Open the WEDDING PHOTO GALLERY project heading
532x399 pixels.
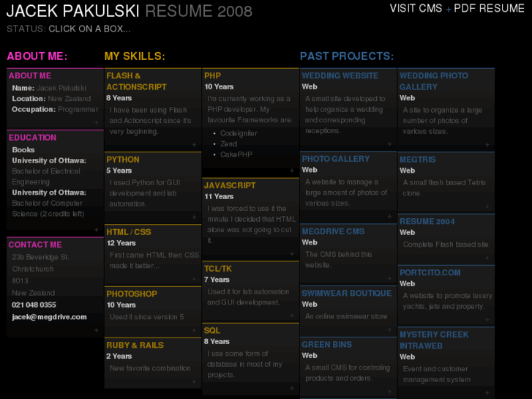coord(434,81)
